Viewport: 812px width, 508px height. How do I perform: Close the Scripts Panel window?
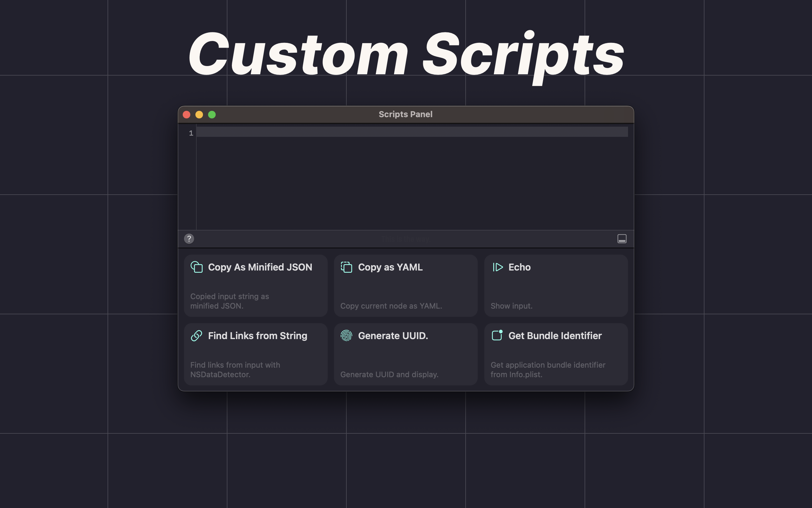(x=187, y=115)
